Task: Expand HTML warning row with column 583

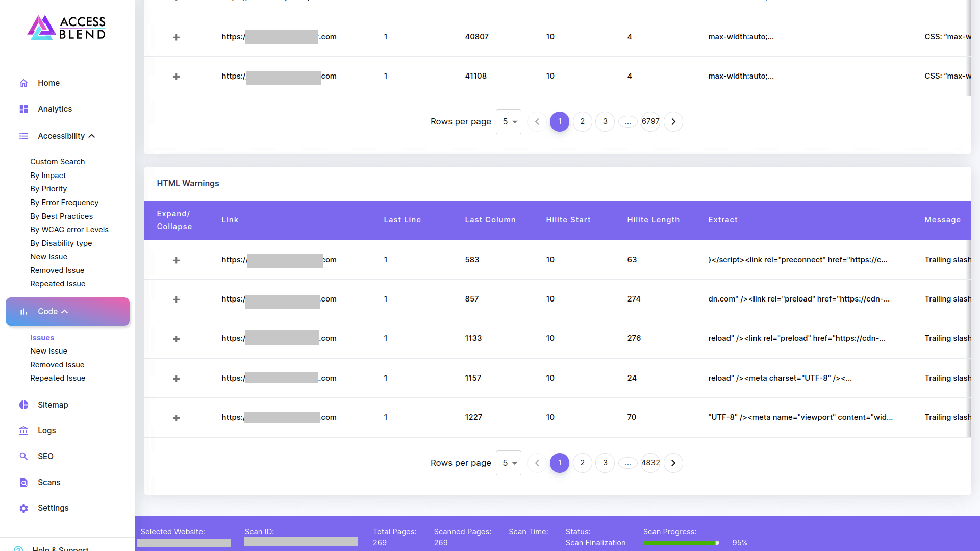Action: click(176, 260)
